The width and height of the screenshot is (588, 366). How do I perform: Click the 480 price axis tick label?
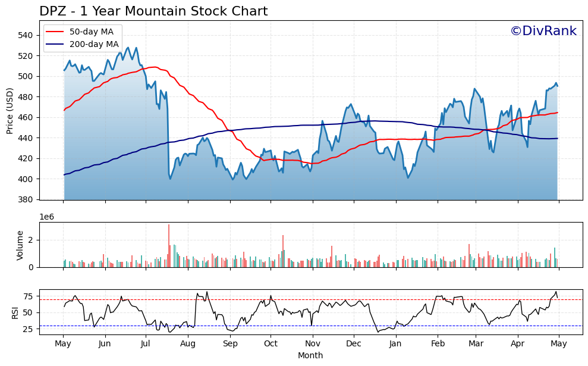25,97
